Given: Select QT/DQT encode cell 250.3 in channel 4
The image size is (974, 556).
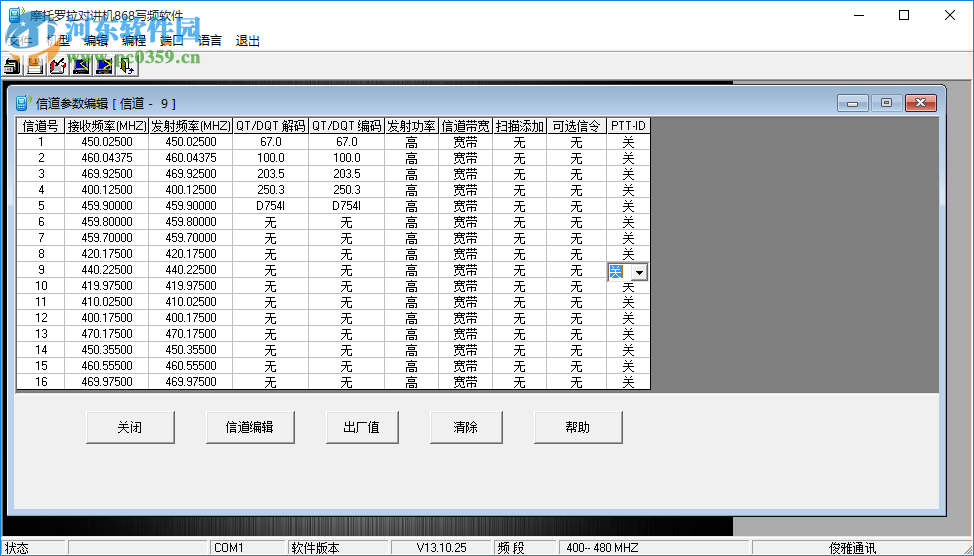Looking at the screenshot, I should 347,190.
